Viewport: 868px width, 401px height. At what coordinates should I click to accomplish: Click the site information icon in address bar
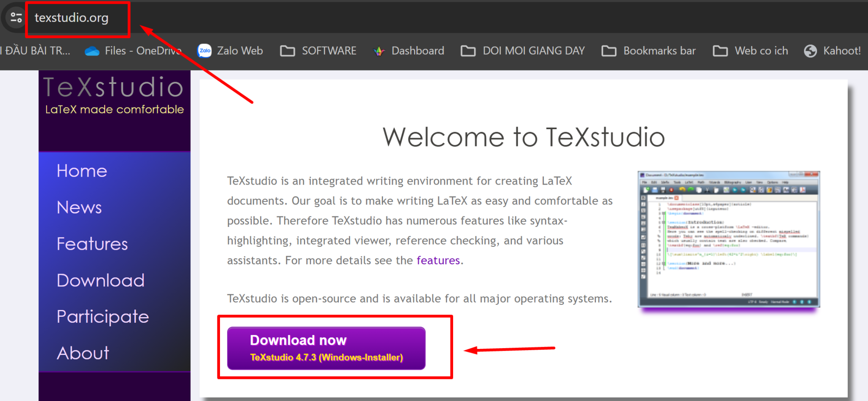coord(16,17)
